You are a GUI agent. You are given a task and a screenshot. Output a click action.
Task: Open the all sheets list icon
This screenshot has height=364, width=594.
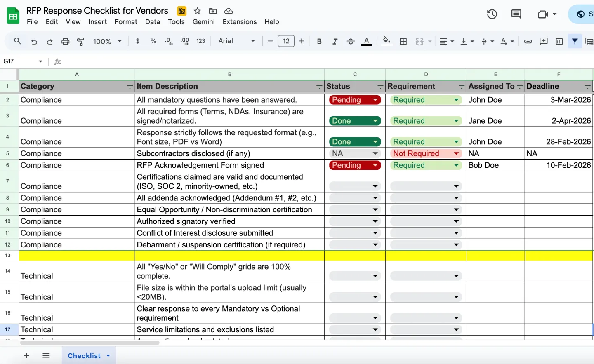tap(46, 355)
